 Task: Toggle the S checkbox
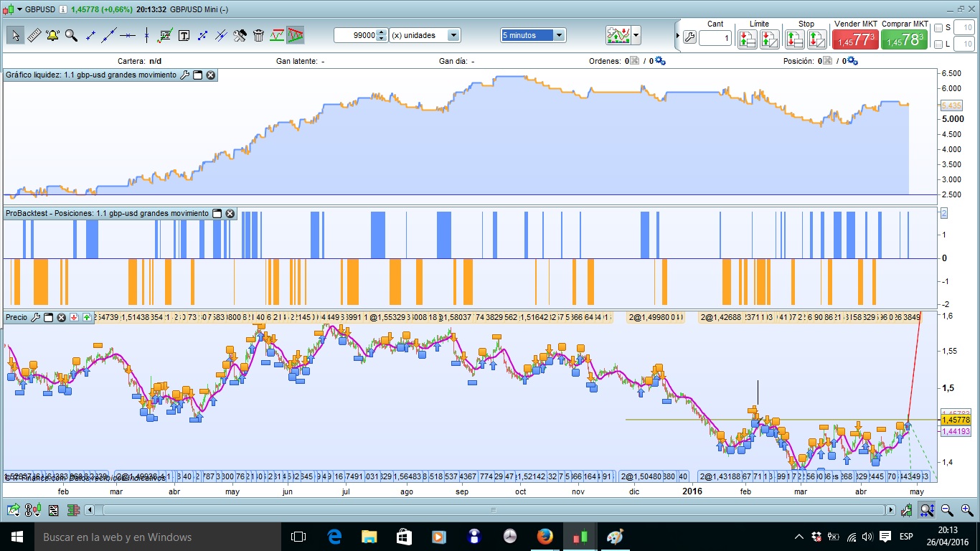[938, 27]
